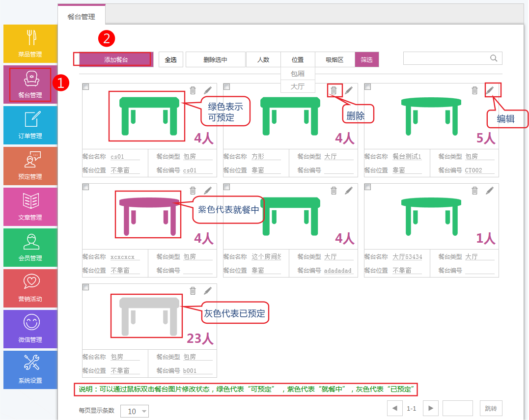Delete the 23人 gray table card
Viewport: 529px width, 420px height.
click(x=193, y=291)
